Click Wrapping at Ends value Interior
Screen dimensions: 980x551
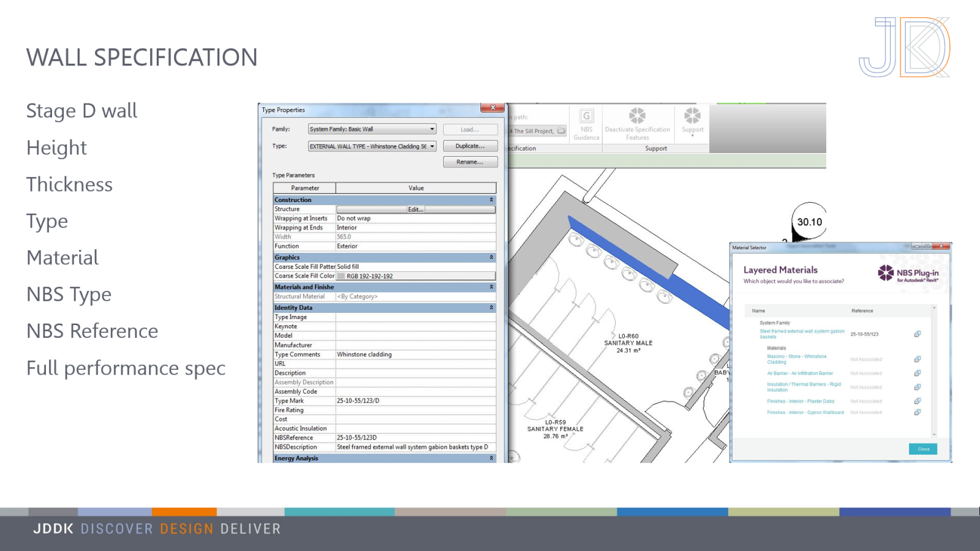pyautogui.click(x=416, y=228)
